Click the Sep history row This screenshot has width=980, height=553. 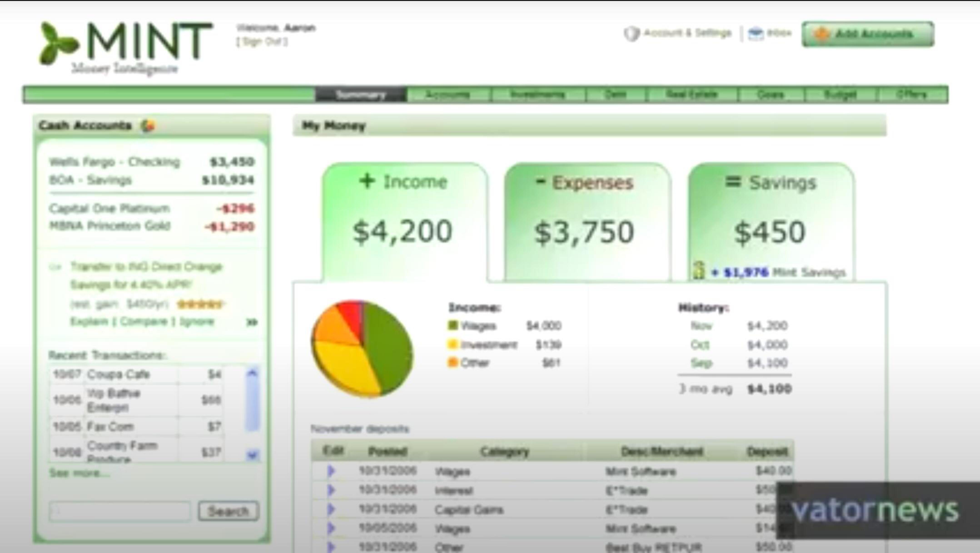[739, 363]
